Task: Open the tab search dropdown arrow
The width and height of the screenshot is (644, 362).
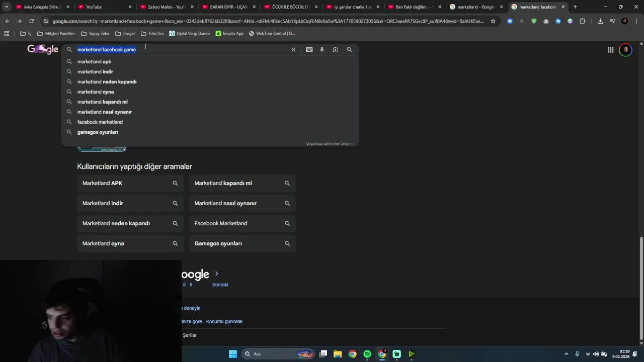Action: 7,7
